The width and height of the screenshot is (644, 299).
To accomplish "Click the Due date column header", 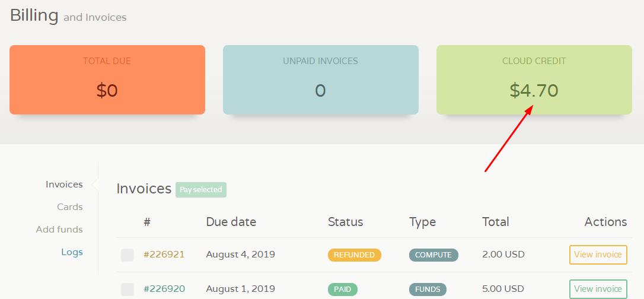I will click(231, 222).
